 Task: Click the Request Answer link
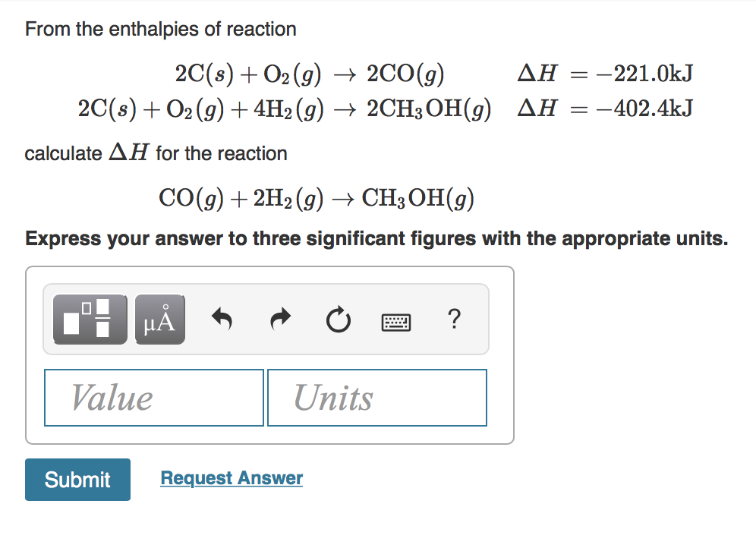coord(231,477)
